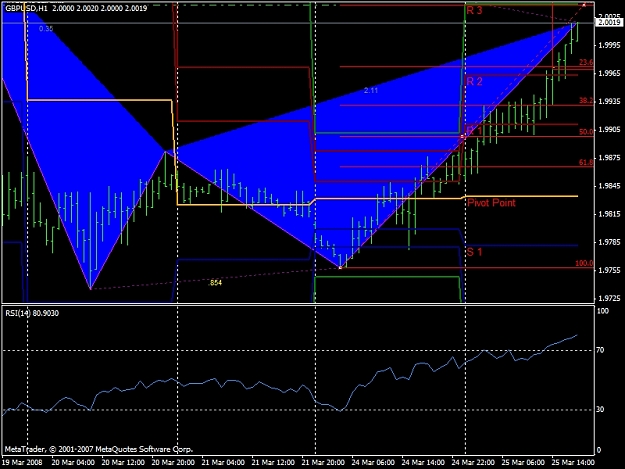The width and height of the screenshot is (625, 469).
Task: Click the 38.2 Fibonacci level label
Action: (586, 101)
